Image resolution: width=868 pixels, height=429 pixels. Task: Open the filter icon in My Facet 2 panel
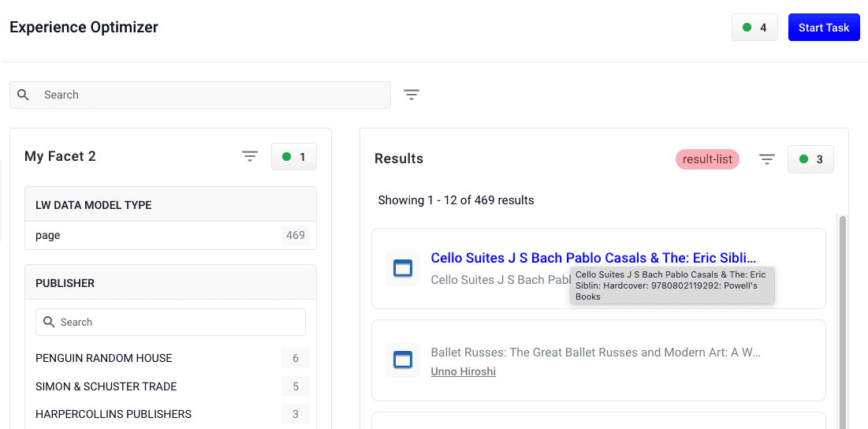250,157
